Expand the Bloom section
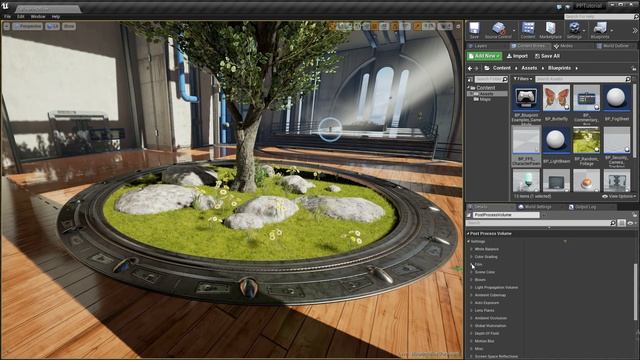Image resolution: width=640 pixels, height=360 pixels. (x=471, y=280)
